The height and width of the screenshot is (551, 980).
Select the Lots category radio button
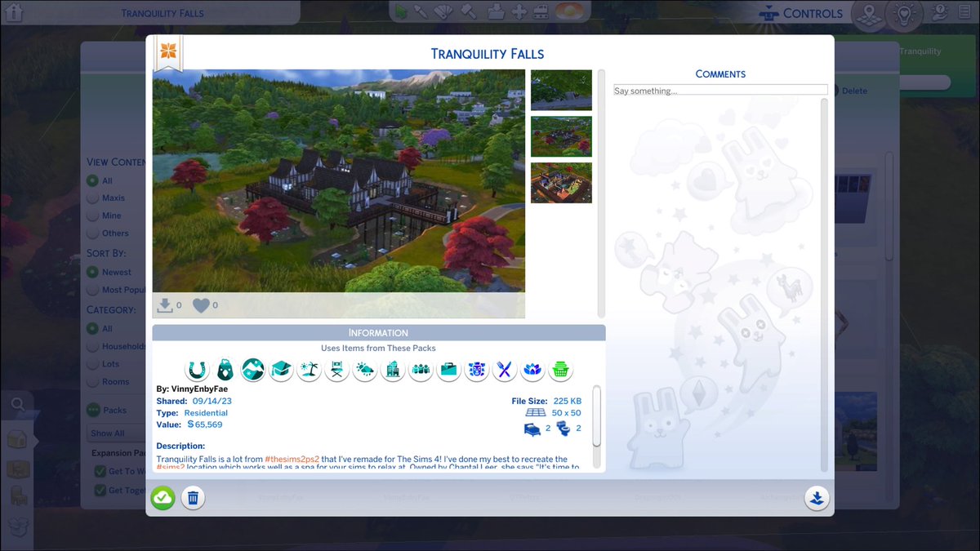(93, 364)
